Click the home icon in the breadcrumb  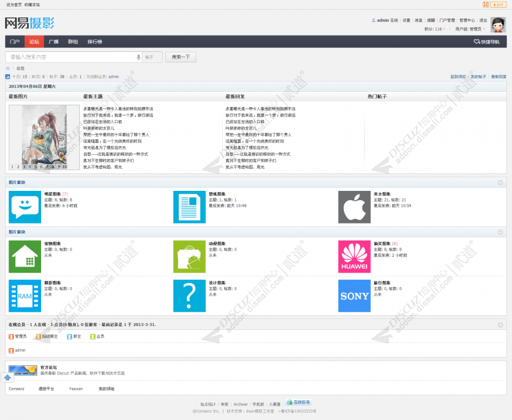8,68
